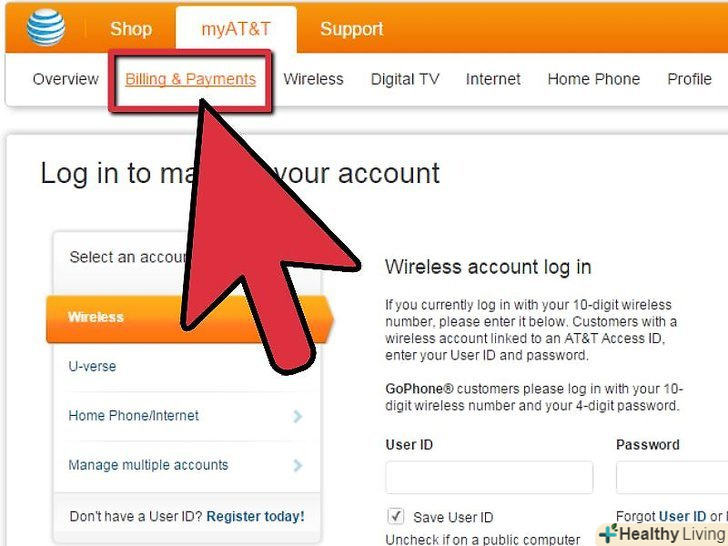Open the Support tab
Image resolution: width=728 pixels, height=546 pixels.
coord(351,29)
